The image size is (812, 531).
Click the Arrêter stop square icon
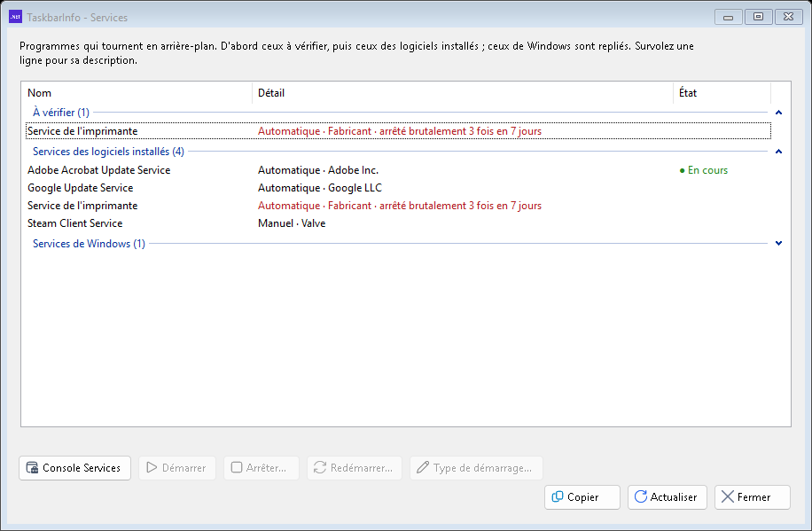(237, 468)
